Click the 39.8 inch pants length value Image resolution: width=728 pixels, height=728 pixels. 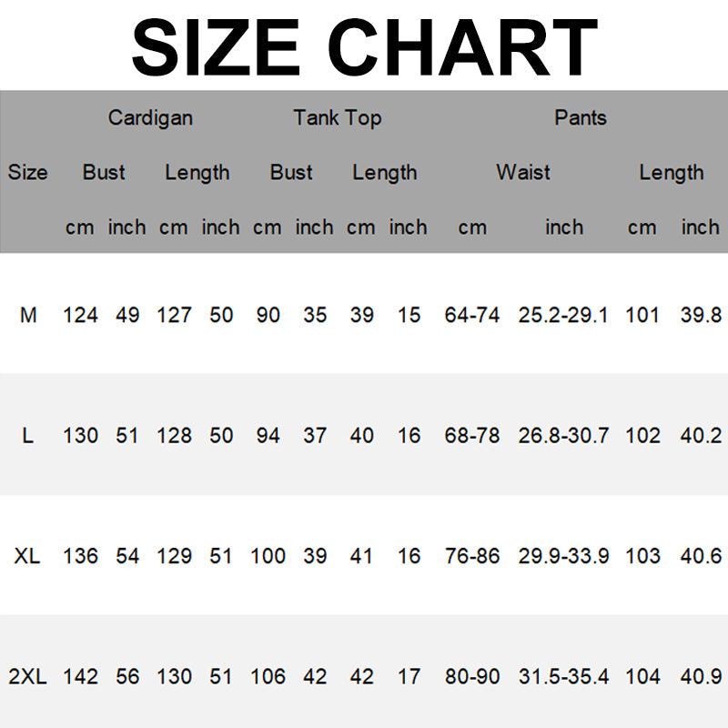[x=701, y=316]
